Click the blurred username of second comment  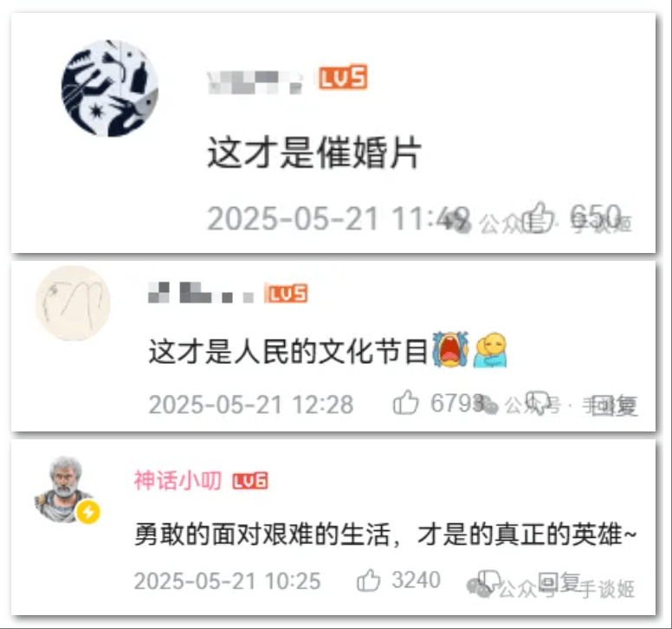201,293
